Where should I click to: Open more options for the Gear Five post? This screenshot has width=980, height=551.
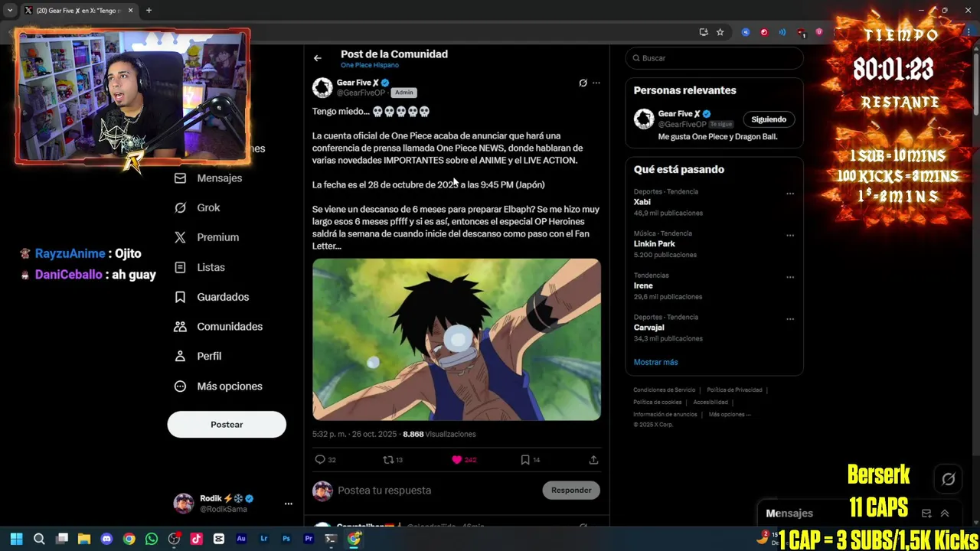[596, 83]
